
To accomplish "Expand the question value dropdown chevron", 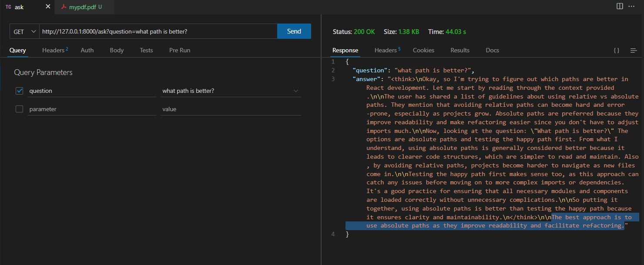I will (x=296, y=91).
